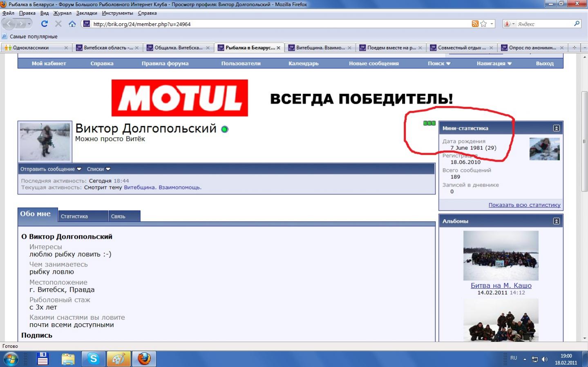Click the profile avatar photo of Виктор

[x=45, y=142]
